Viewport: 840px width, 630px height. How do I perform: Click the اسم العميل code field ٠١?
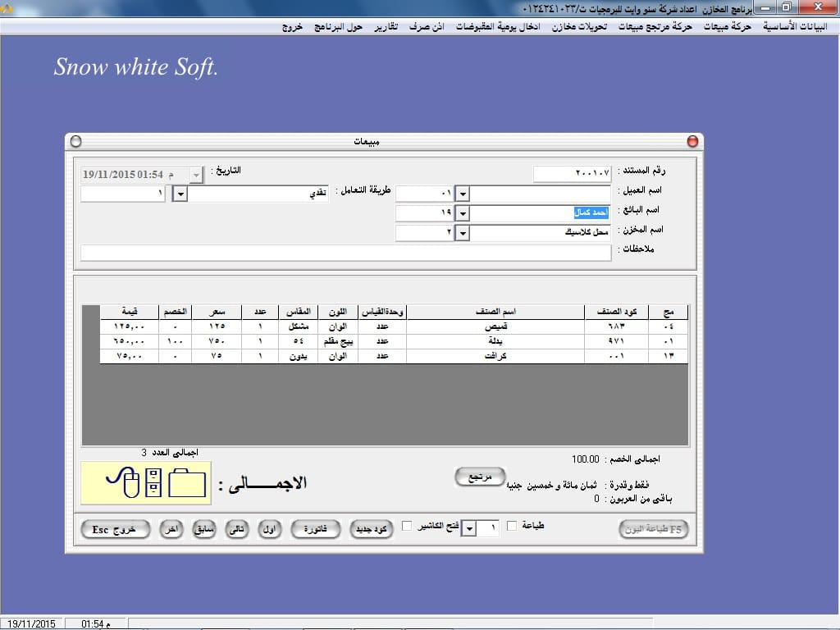point(425,194)
